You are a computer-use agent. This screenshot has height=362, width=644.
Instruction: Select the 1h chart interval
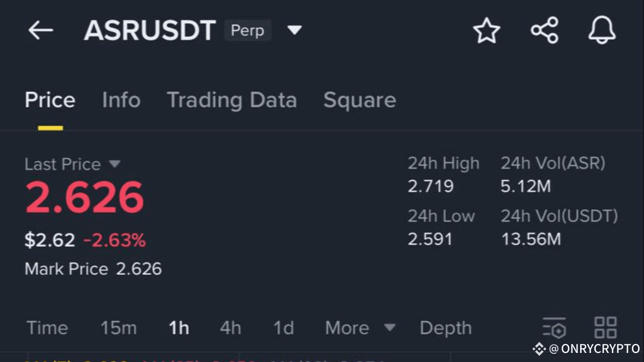(x=179, y=328)
